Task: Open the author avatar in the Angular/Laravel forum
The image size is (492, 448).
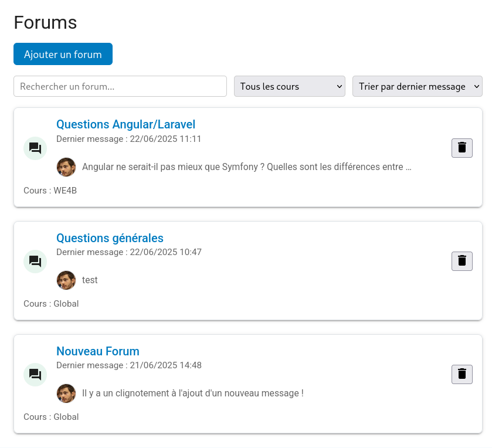Action: coord(66,167)
